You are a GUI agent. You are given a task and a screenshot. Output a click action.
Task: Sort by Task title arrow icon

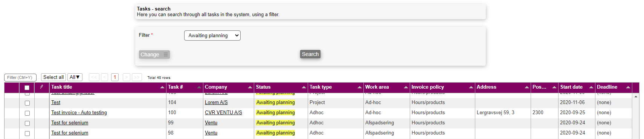(162, 87)
